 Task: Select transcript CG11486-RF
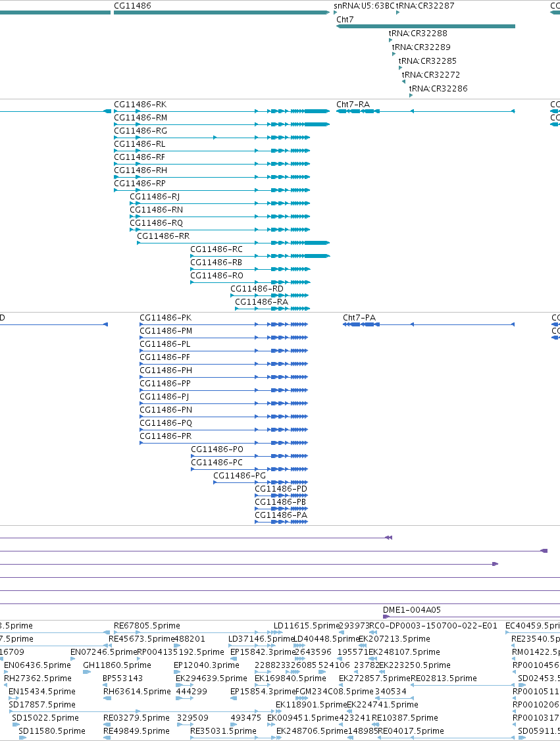coord(140,157)
